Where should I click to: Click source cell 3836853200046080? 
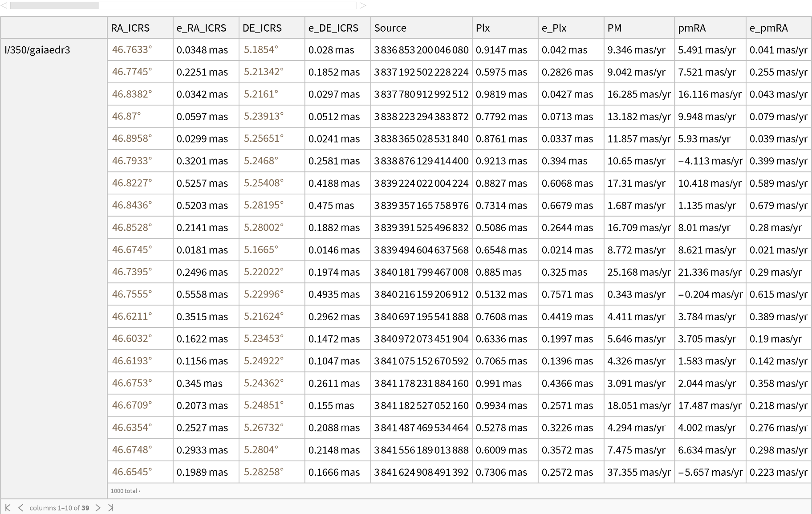pyautogui.click(x=421, y=50)
